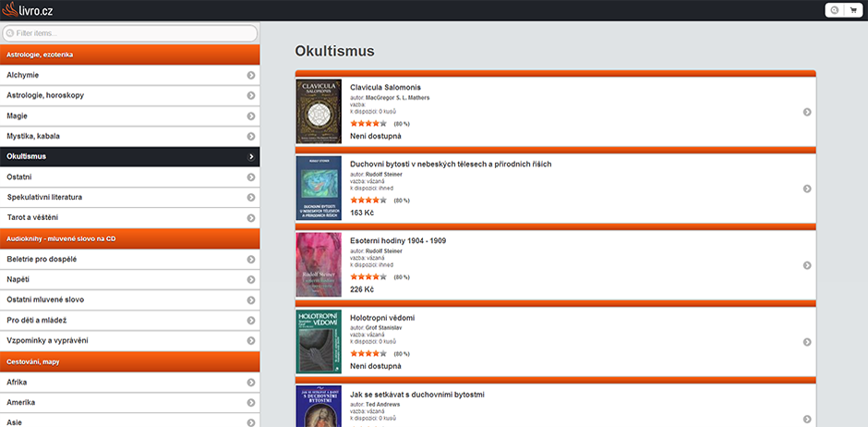Click the 226 Kč price
The image size is (868, 427).
tap(362, 289)
